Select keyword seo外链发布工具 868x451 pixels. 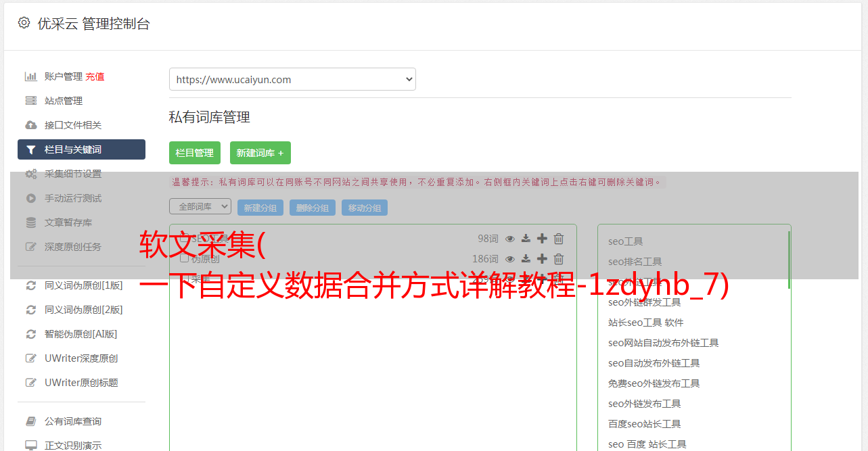pyautogui.click(x=645, y=404)
